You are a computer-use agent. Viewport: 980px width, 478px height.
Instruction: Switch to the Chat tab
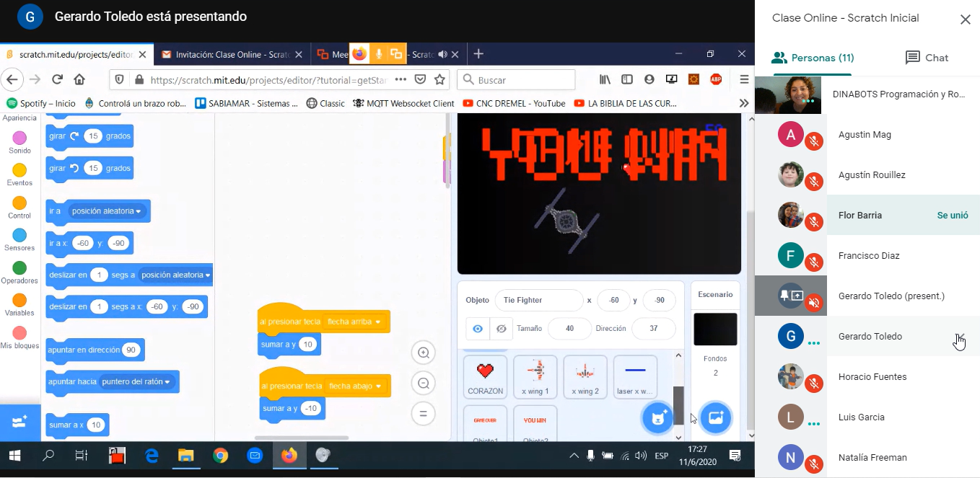tap(927, 58)
